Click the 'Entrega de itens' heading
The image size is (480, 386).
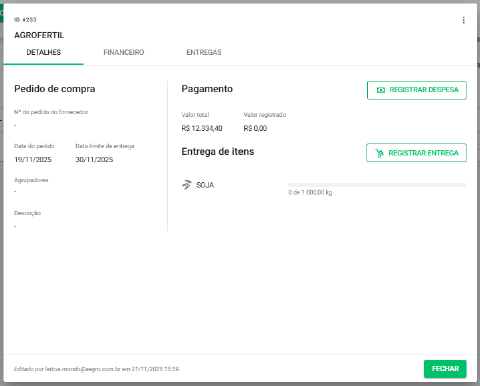[218, 152]
